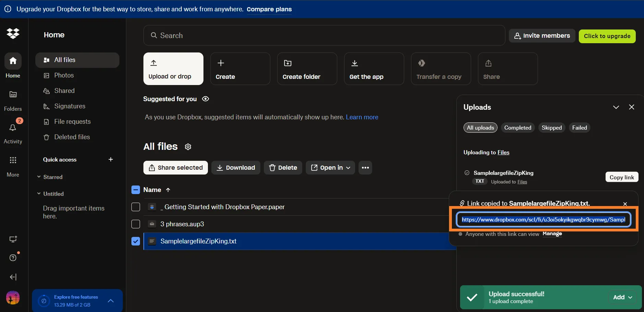
Task: Open Home in the left rail
Action: tap(13, 65)
